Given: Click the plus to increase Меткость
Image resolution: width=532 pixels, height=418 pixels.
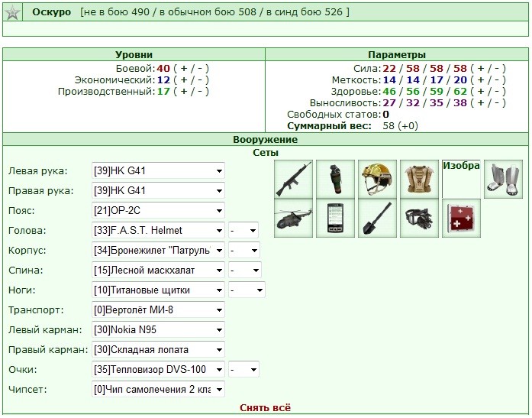Looking at the screenshot, I should click(481, 80).
